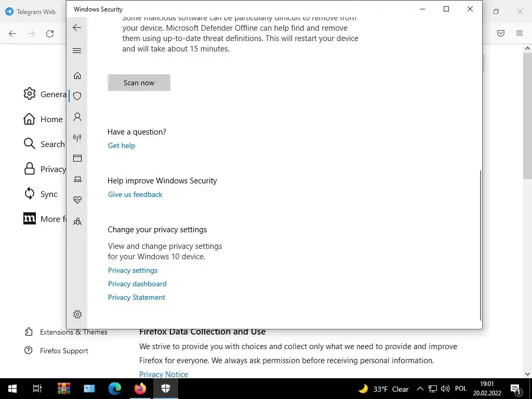Open Extensions & Themes in Firefox

point(66,332)
